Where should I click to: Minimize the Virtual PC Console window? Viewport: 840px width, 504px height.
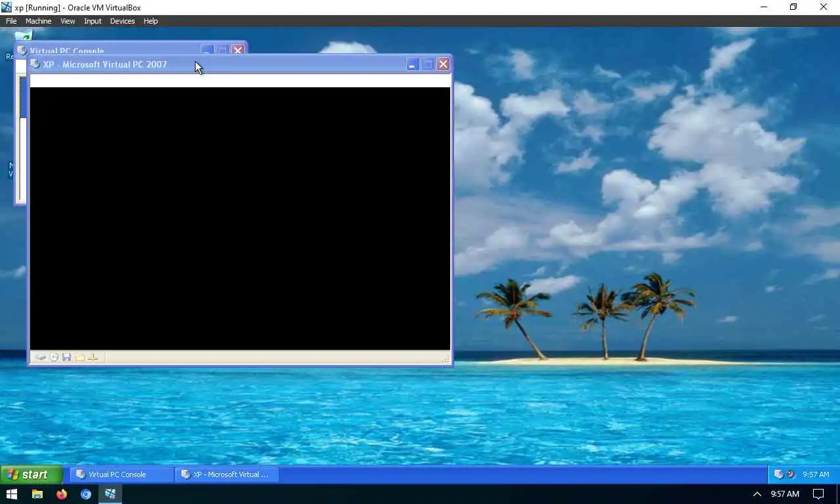pyautogui.click(x=207, y=50)
